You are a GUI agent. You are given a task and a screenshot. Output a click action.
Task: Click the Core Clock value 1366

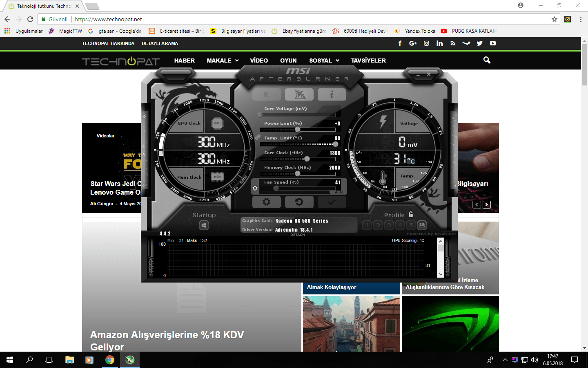pyautogui.click(x=335, y=153)
